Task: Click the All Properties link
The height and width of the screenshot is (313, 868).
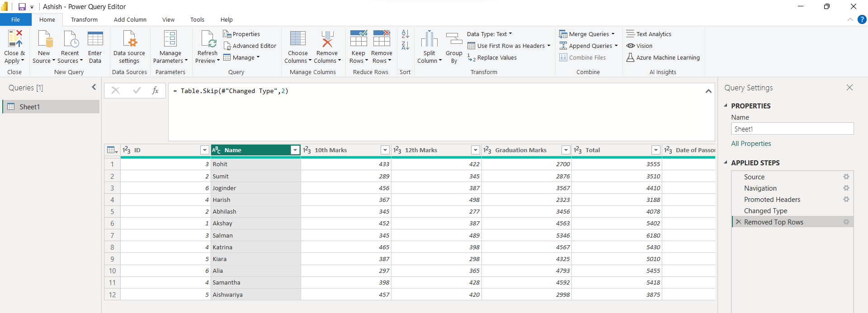Action: 751,144
